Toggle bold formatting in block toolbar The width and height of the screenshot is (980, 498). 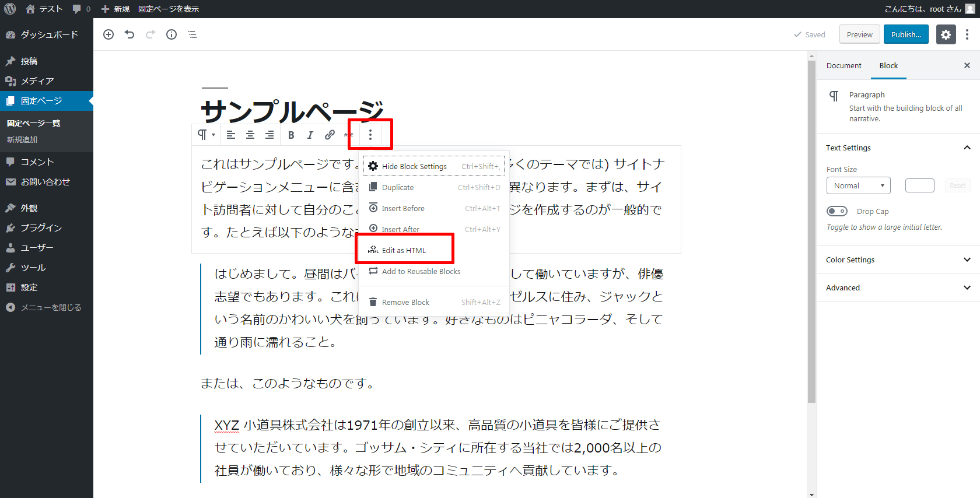point(291,135)
